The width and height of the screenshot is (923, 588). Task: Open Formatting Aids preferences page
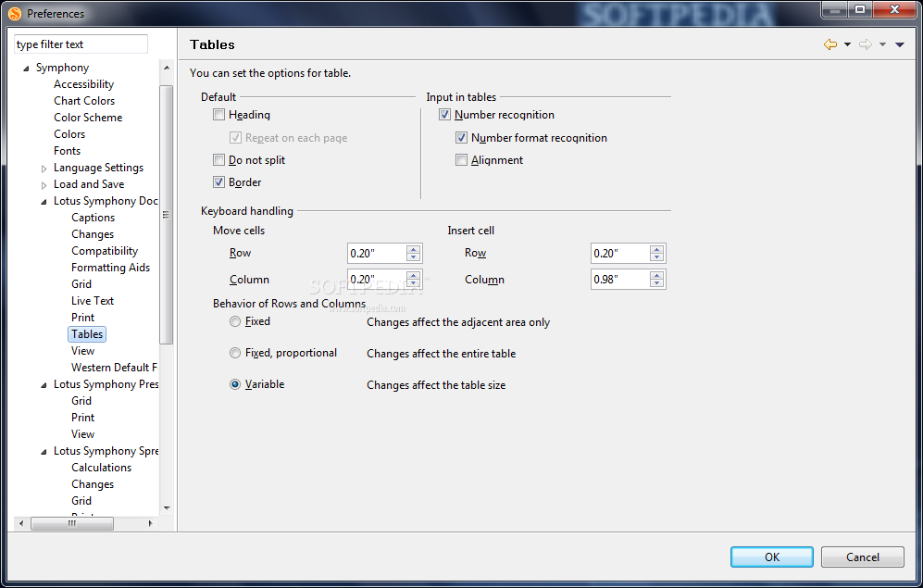(111, 268)
